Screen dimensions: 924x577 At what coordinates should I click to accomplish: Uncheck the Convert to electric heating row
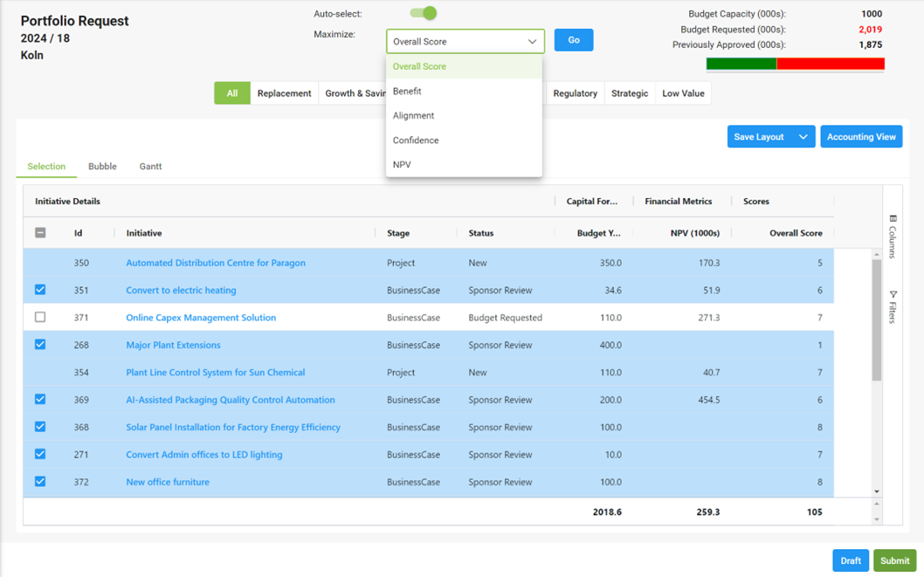tap(40, 291)
